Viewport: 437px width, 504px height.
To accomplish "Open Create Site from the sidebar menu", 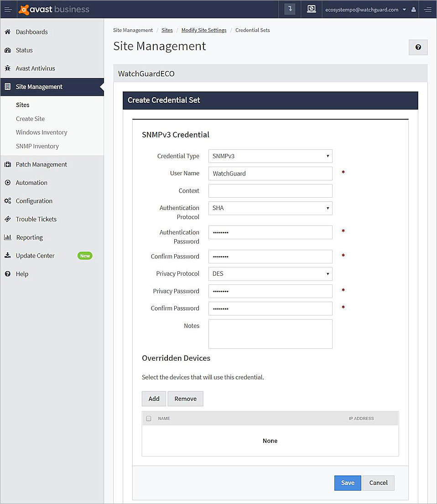I will coord(30,119).
